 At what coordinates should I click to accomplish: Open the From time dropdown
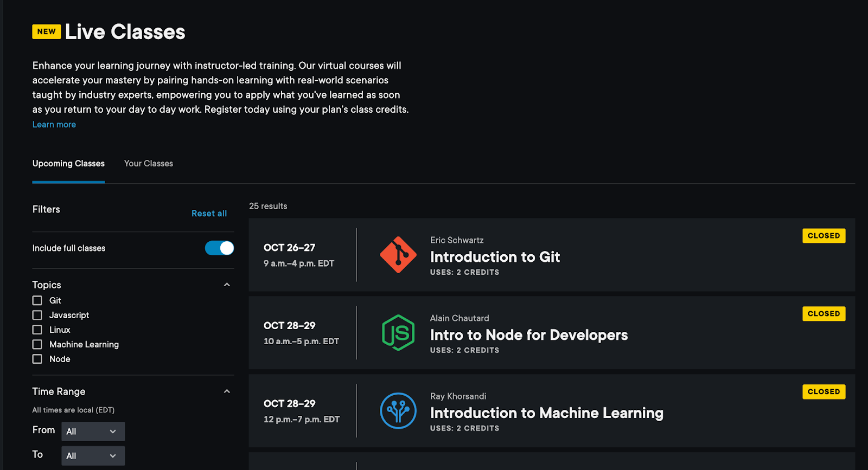click(x=93, y=432)
